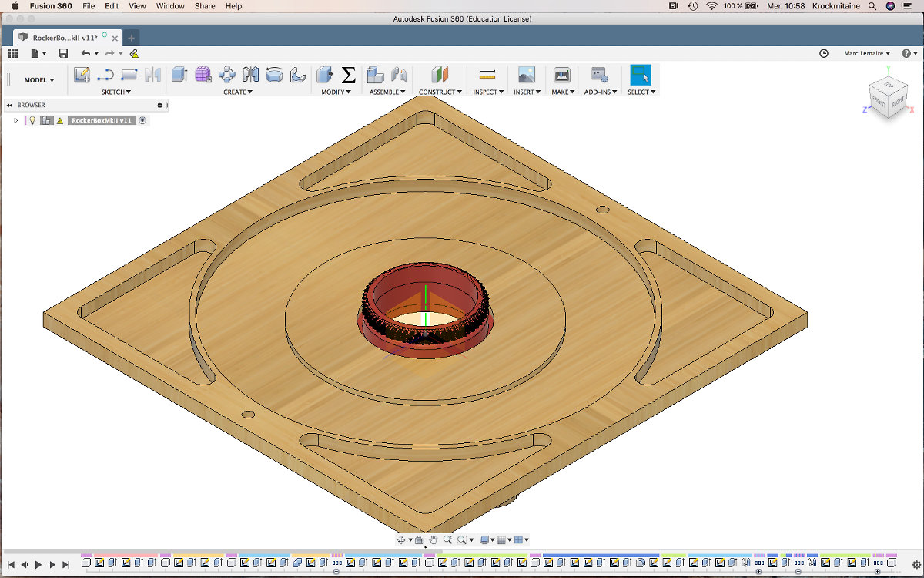Click the Extrude tool icon

tap(179, 75)
